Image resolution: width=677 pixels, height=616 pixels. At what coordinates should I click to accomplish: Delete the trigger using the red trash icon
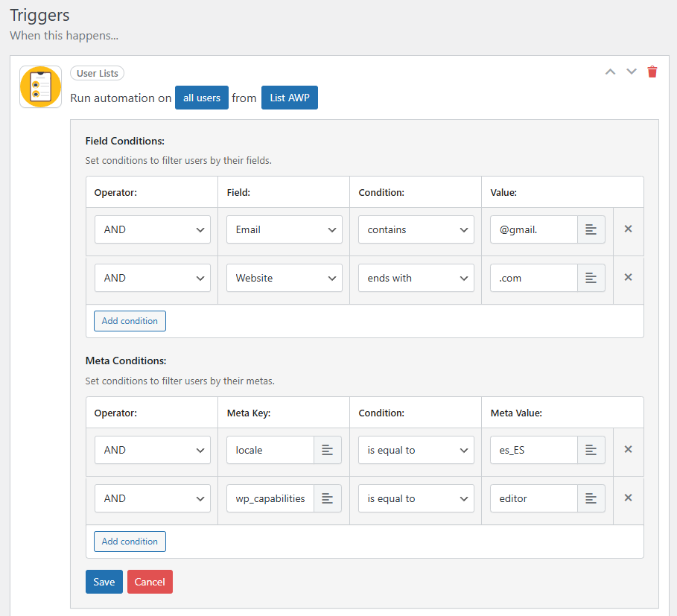[652, 72]
